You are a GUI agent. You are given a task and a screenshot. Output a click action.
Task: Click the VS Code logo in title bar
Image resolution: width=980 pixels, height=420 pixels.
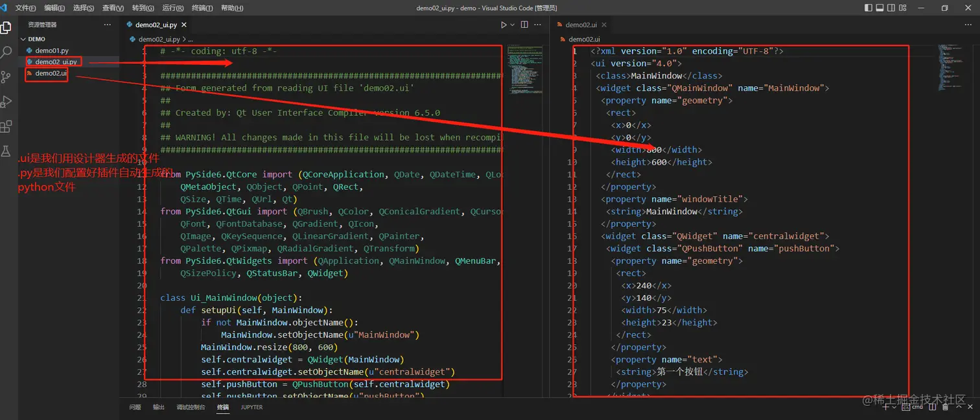pyautogui.click(x=5, y=8)
